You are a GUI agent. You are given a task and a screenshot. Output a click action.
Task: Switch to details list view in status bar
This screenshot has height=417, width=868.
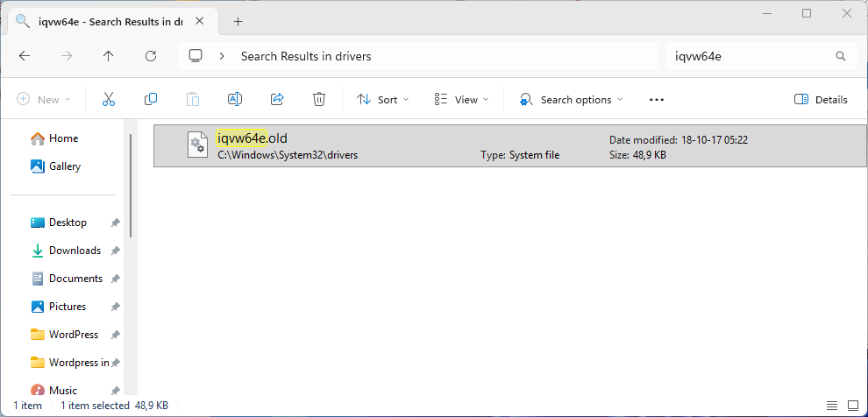click(x=832, y=406)
